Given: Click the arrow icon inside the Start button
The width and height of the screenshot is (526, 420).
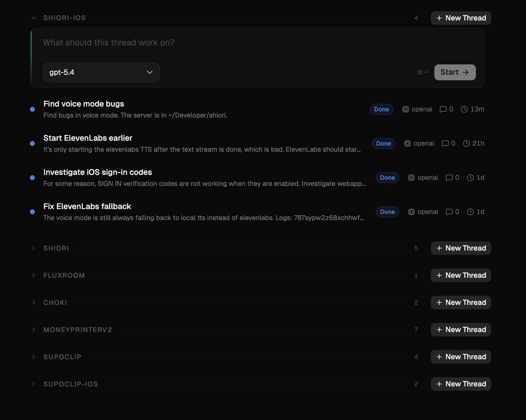Looking at the screenshot, I should click(466, 72).
